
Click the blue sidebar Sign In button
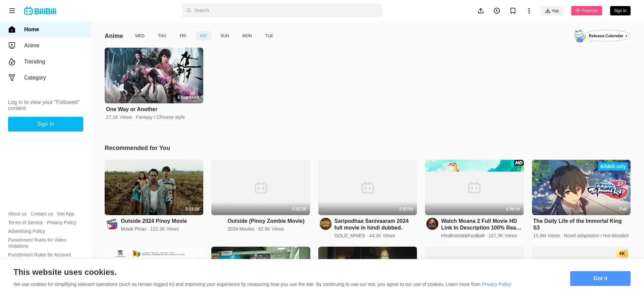(46, 124)
